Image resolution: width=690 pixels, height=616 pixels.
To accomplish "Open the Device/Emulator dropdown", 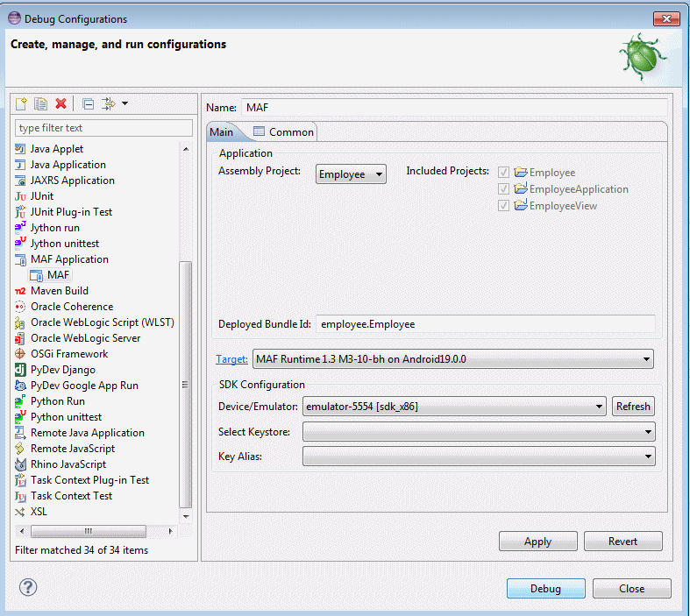I will [x=454, y=407].
